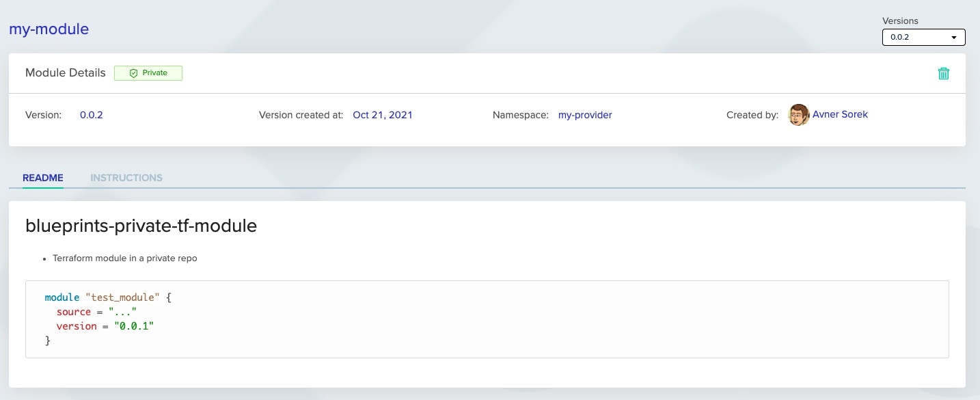Click the 'Created by:' label

click(x=752, y=115)
